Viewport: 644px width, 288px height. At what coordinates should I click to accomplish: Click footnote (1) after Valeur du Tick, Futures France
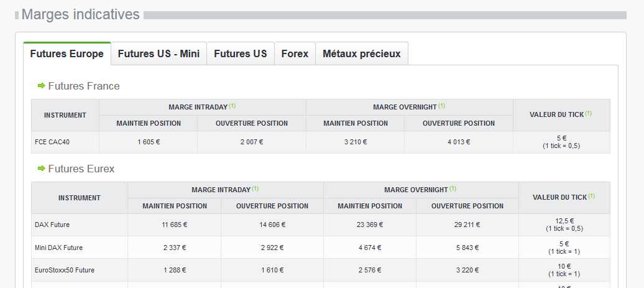pos(588,113)
